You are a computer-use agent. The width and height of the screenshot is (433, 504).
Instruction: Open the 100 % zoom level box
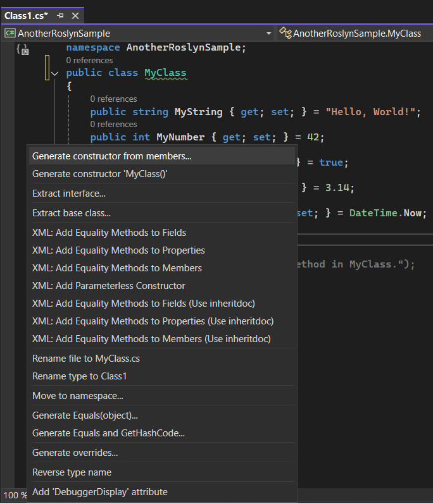point(15,495)
